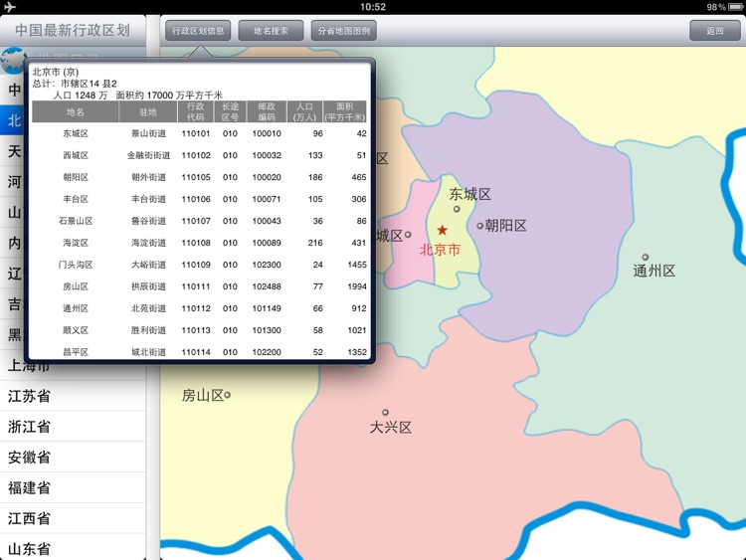The width and height of the screenshot is (746, 560).
Task: Click the 大兴区 map marker circle
Action: click(385, 412)
